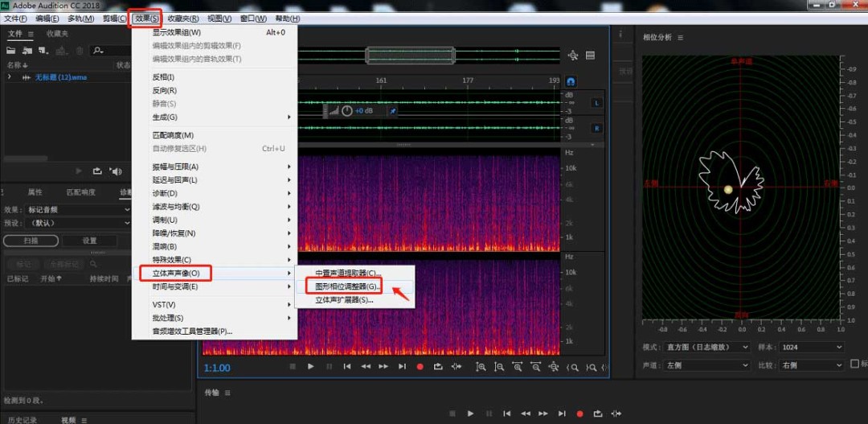
Task: Tick the checkbox beside the compare dropdown
Action: click(854, 364)
